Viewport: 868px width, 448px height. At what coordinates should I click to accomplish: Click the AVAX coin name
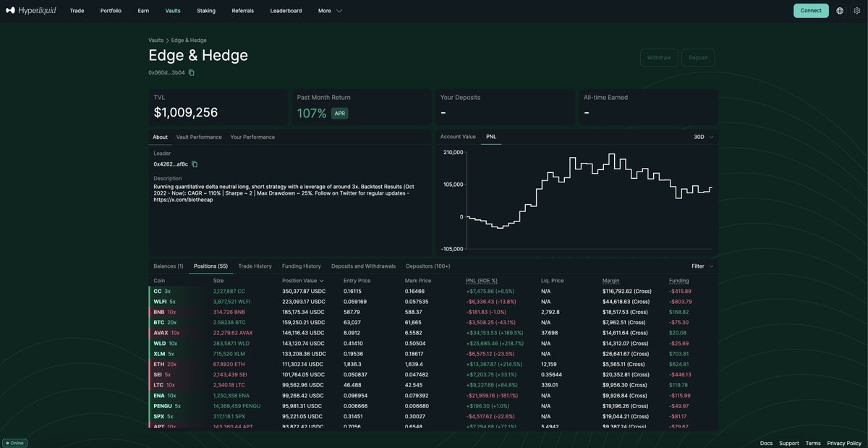pyautogui.click(x=161, y=333)
